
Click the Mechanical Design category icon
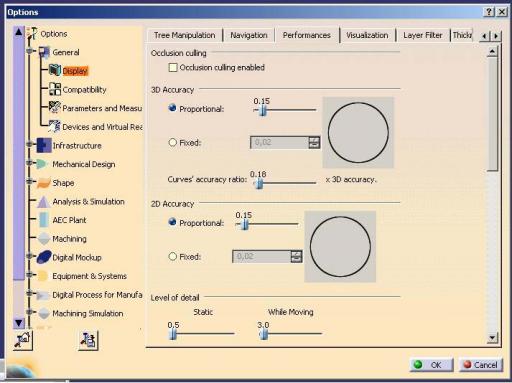pos(42,164)
